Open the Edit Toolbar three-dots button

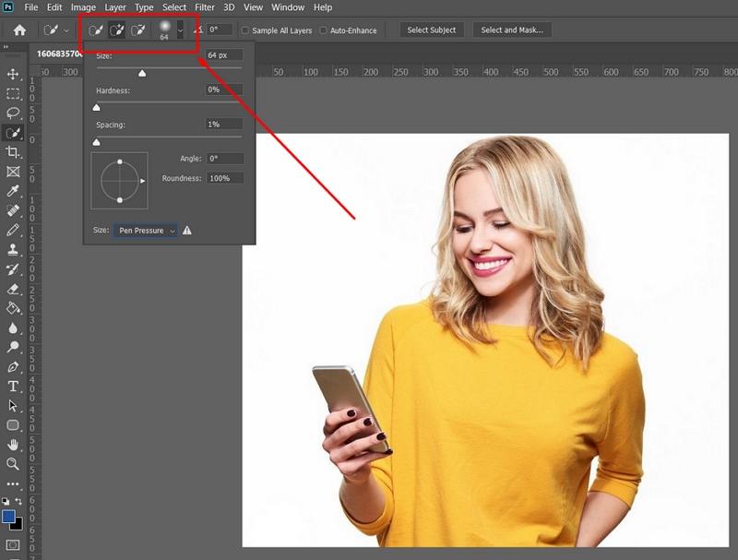[x=13, y=483]
